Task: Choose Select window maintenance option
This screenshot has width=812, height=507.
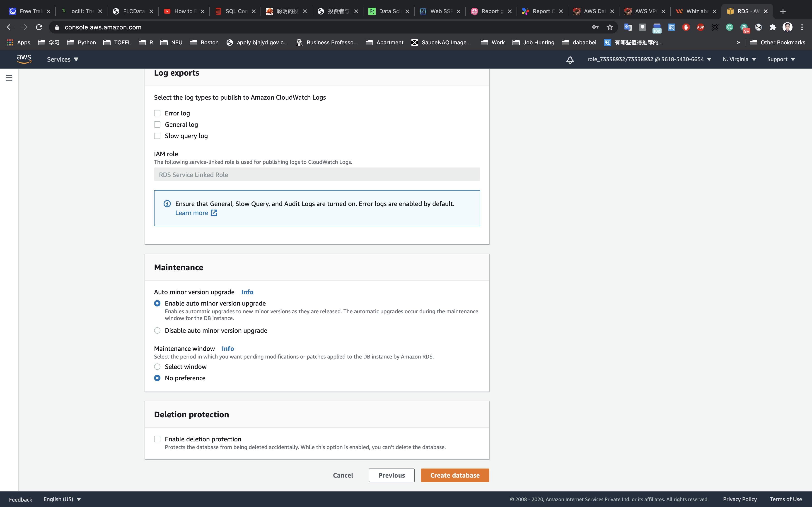Action: point(157,366)
